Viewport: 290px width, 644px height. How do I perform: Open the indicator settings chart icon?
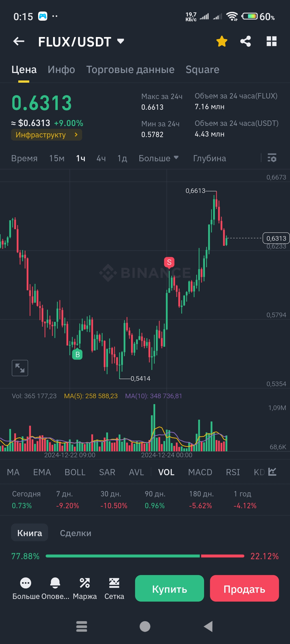coord(272,472)
